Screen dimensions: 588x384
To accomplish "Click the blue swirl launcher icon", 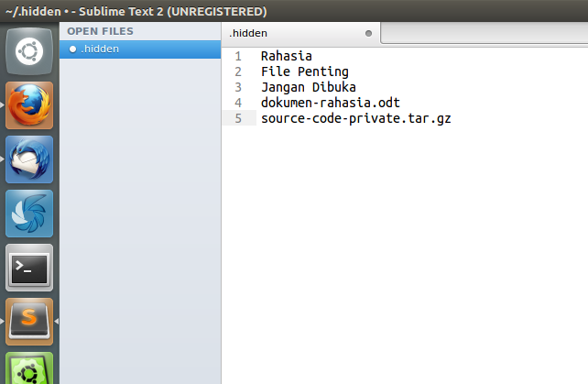I will [29, 213].
